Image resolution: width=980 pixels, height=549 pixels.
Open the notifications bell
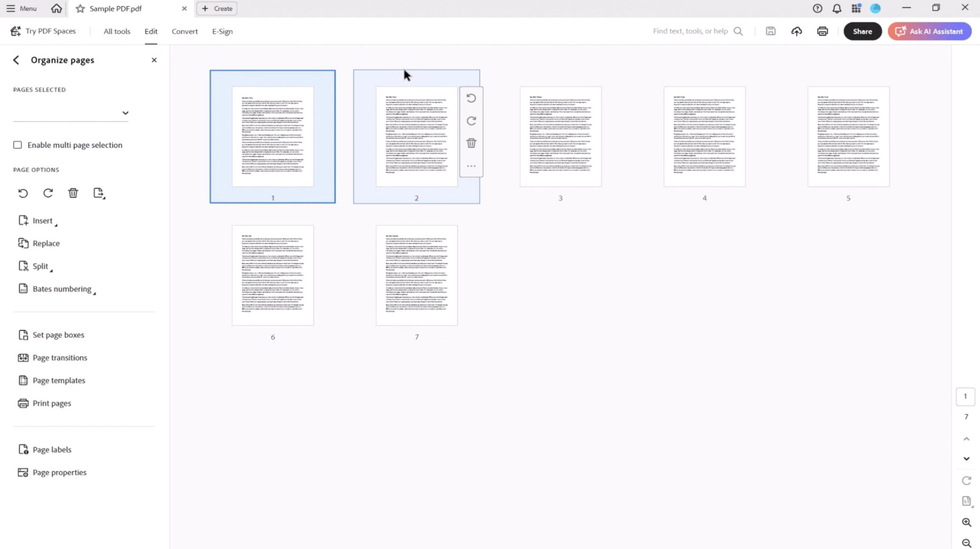click(837, 8)
